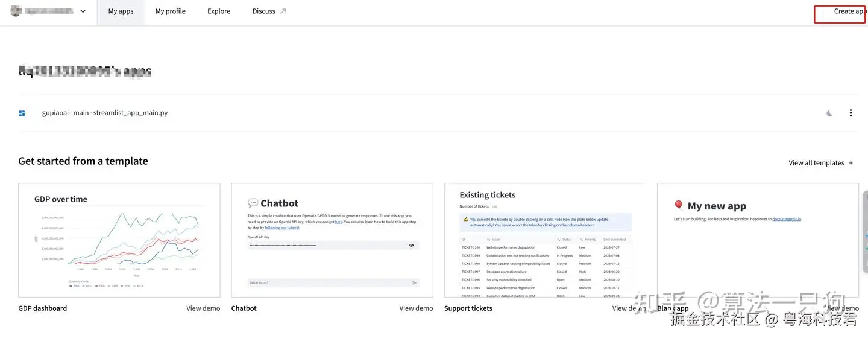
Task: Open the gupiaoai streamlist_app_main.py app
Action: (x=105, y=113)
